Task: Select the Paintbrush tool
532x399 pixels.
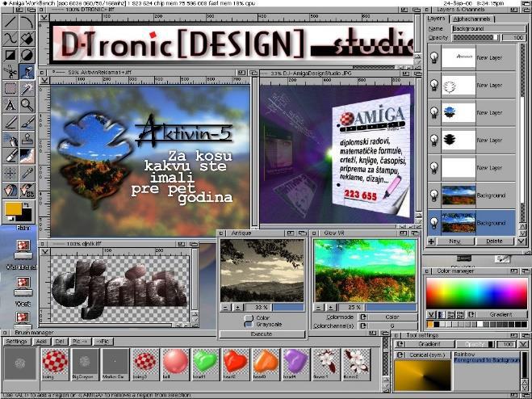Action: pyautogui.click(x=27, y=122)
